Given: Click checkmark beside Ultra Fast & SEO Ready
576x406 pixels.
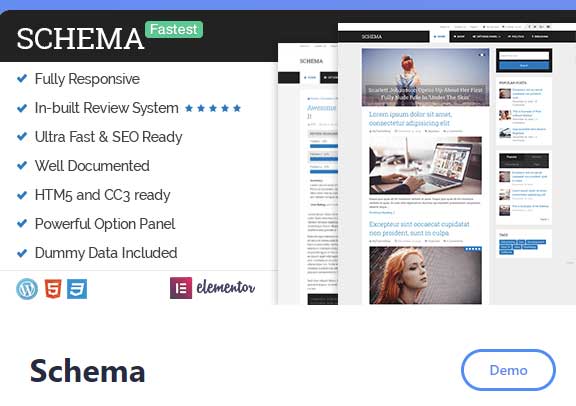Looking at the screenshot, I should [22, 136].
